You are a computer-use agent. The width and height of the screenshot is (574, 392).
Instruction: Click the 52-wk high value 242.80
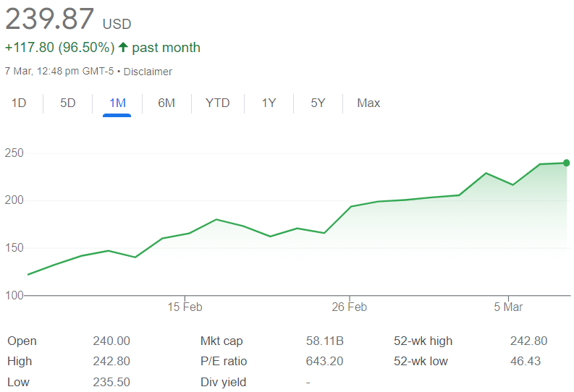[x=528, y=341]
